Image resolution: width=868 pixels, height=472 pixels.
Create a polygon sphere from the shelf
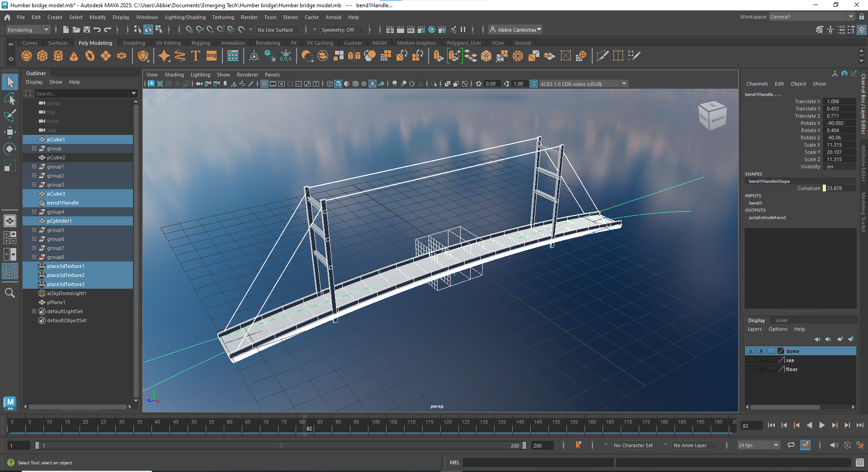click(x=27, y=56)
